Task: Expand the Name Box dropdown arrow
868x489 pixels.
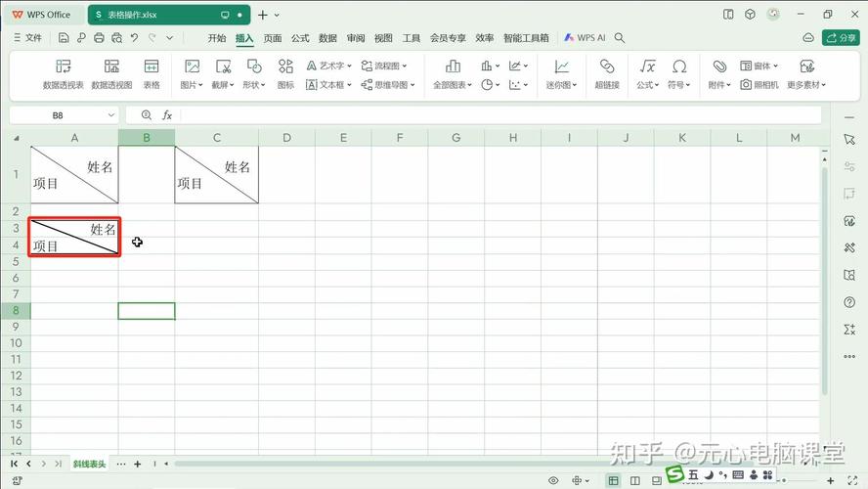Action: point(110,115)
